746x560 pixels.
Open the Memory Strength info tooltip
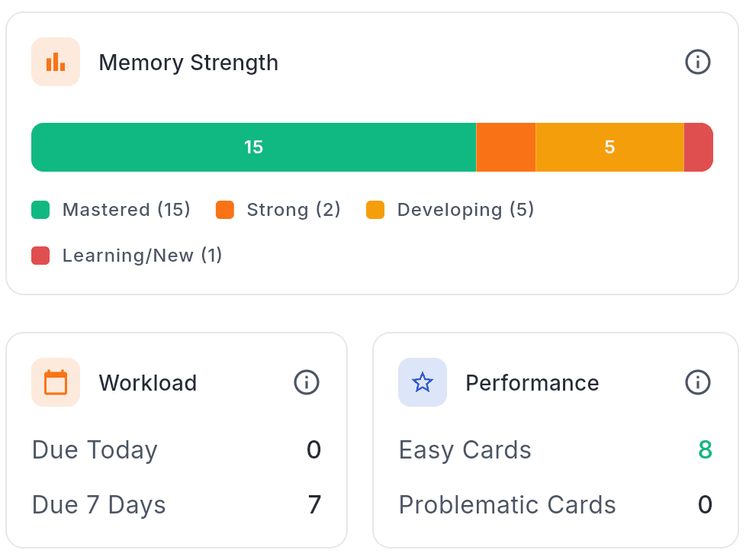[697, 63]
